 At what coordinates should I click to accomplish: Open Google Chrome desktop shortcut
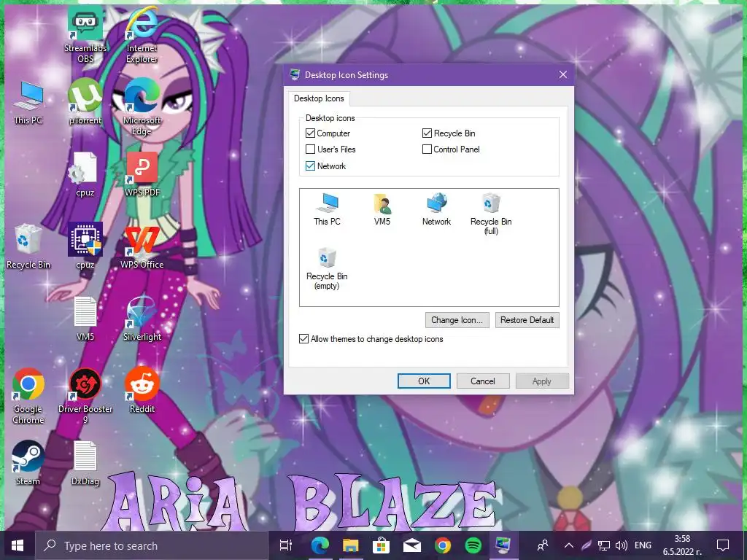click(28, 396)
